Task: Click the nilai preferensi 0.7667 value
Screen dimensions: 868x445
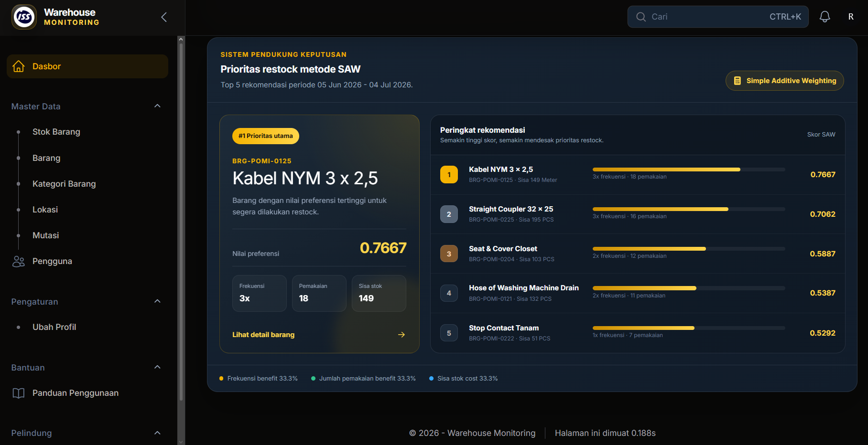Action: pos(383,248)
